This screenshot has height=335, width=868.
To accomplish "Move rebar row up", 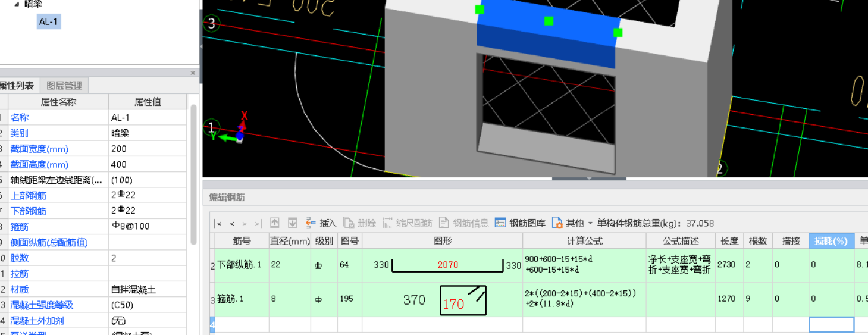I will [x=275, y=223].
